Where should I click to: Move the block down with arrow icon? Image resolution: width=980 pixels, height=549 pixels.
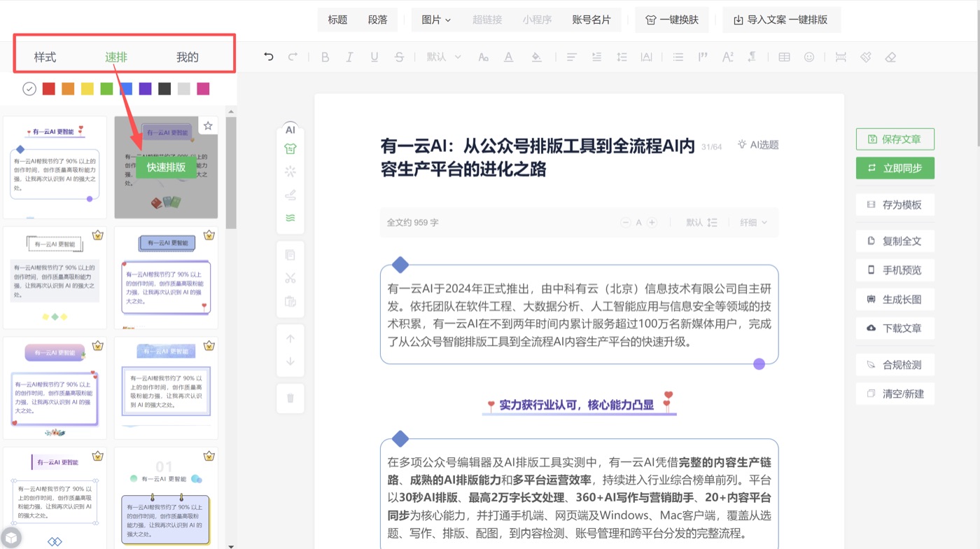290,361
